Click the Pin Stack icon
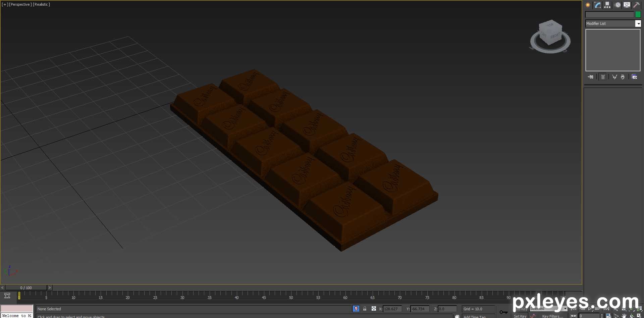This screenshot has width=644, height=318. click(591, 77)
